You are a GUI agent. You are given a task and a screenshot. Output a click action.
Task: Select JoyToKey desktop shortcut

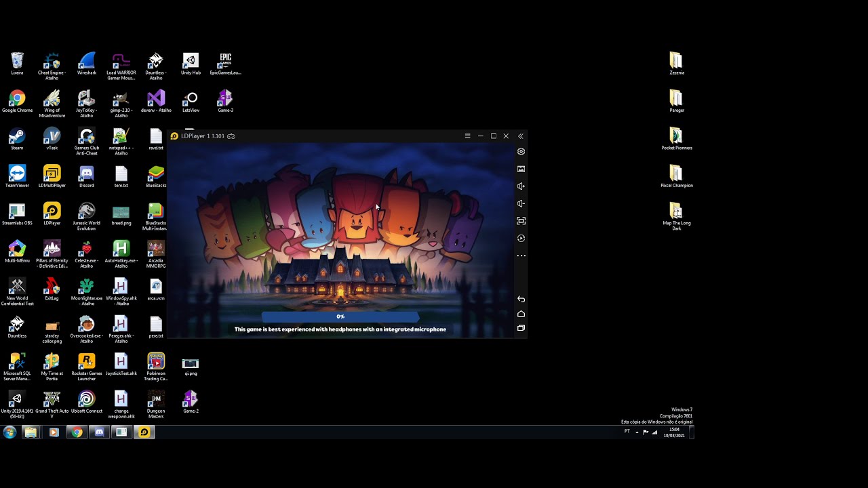coord(87,104)
